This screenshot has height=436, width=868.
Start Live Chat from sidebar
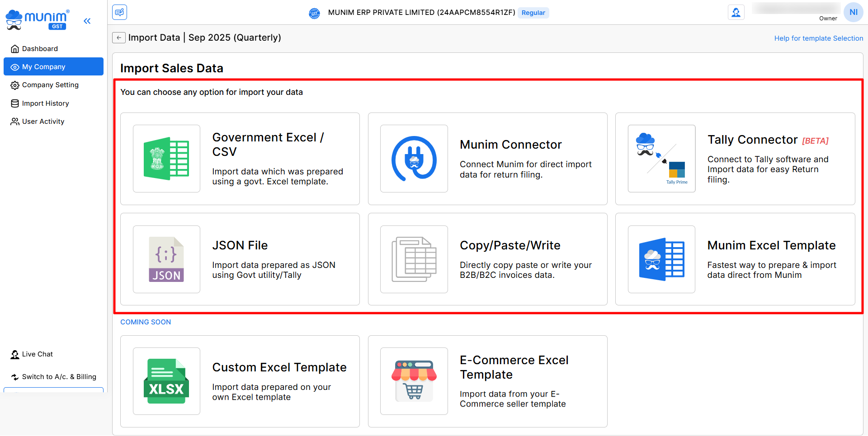(x=38, y=354)
